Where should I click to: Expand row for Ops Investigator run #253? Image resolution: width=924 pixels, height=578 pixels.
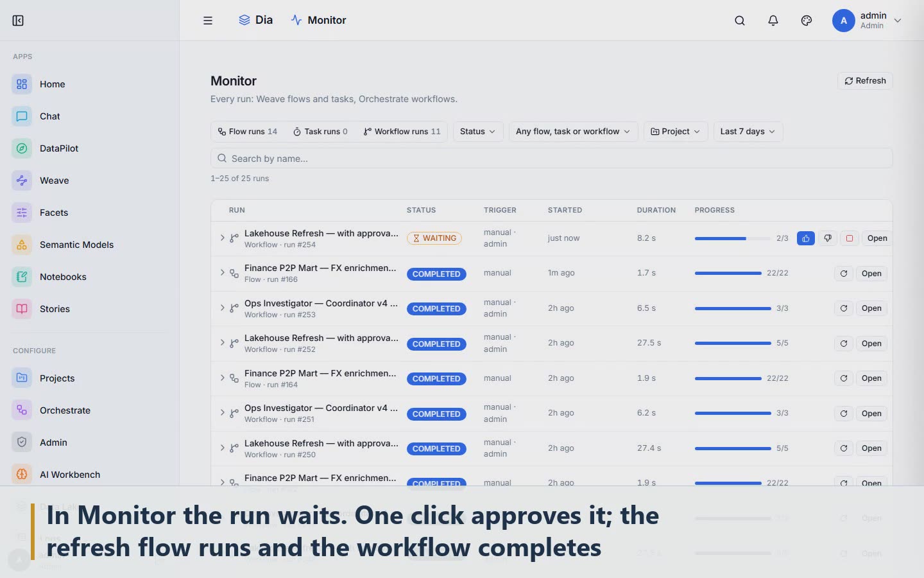click(223, 308)
